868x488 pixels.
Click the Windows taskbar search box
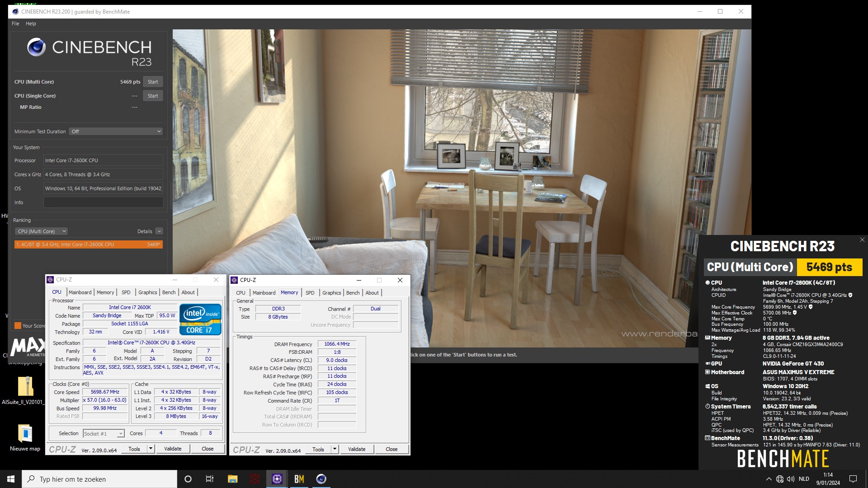tap(99, 479)
